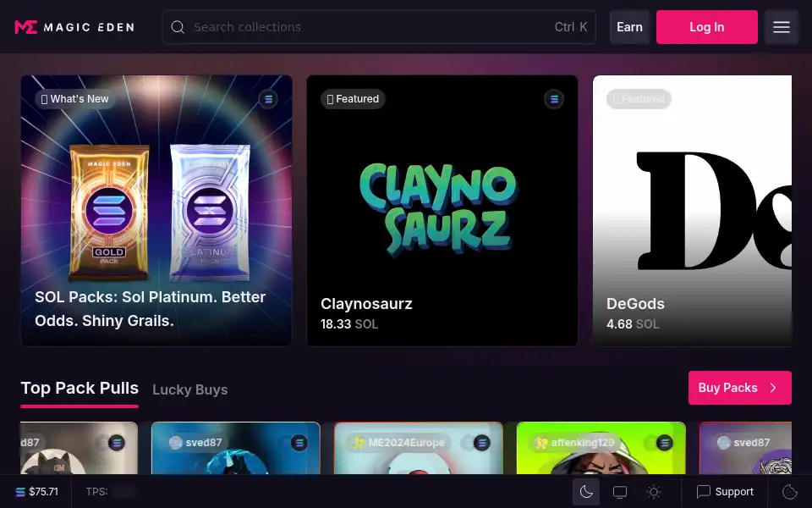812x508 pixels.
Task: Click the Claynosaurz collection title
Action: click(x=366, y=304)
